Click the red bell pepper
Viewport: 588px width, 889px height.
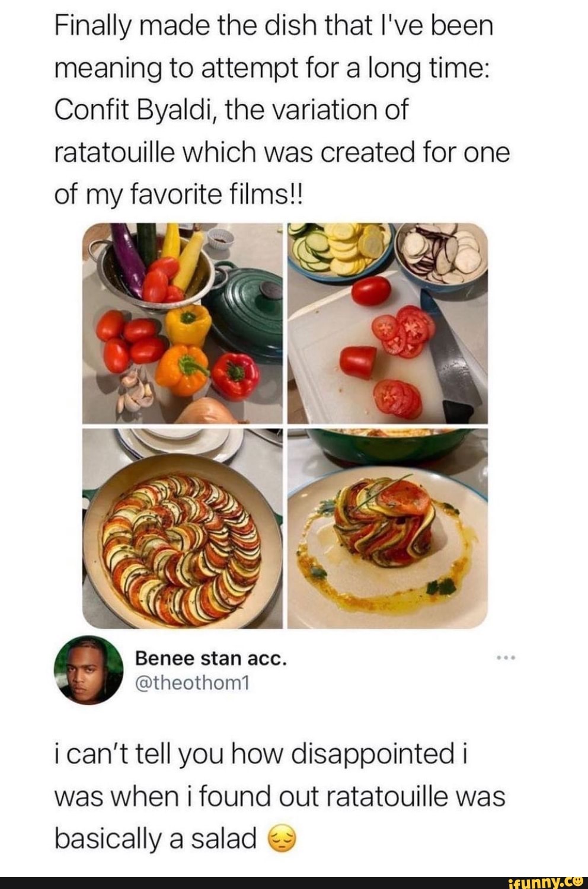pos(235,375)
